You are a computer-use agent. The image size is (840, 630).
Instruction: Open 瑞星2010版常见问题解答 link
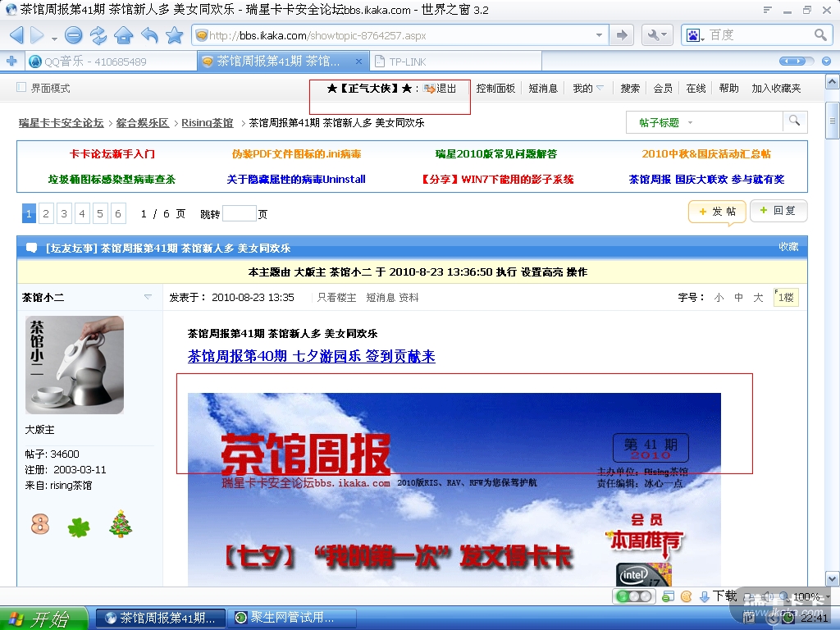(x=496, y=153)
